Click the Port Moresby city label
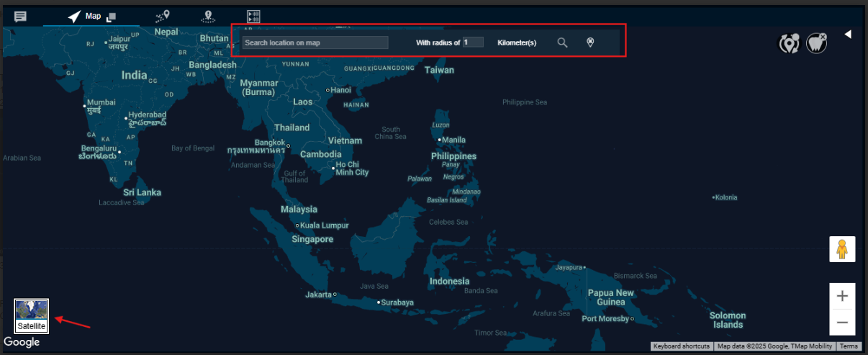Viewport: 868px width, 355px height. (x=605, y=319)
